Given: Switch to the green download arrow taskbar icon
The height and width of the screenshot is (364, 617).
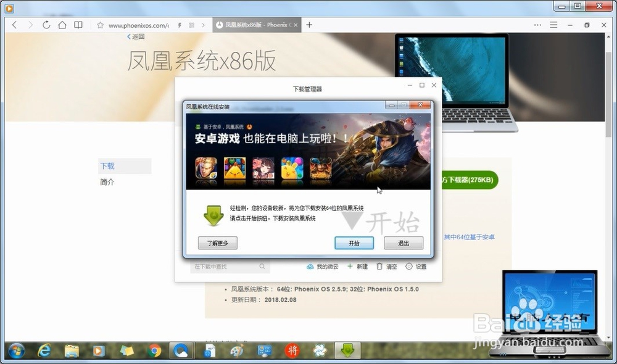Looking at the screenshot, I should pyautogui.click(x=347, y=350).
